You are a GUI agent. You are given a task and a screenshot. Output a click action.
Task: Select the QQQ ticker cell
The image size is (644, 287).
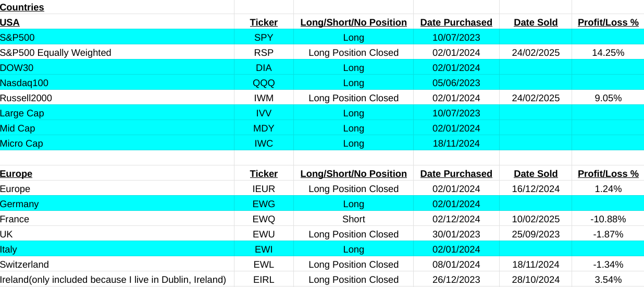click(264, 83)
